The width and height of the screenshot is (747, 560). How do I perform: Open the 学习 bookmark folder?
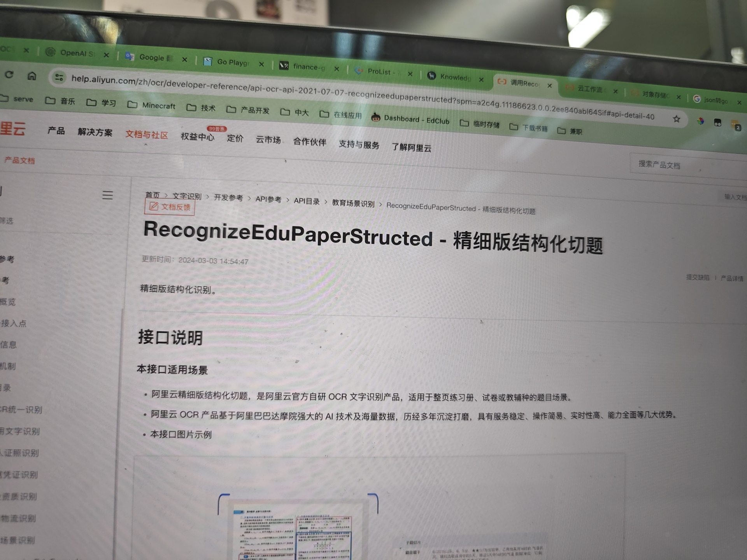tap(101, 103)
